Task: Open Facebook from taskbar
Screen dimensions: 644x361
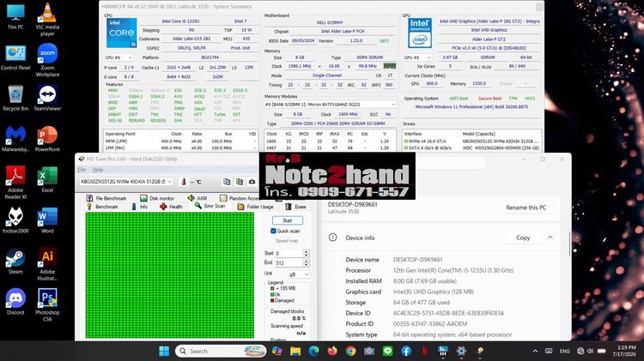Action: [406, 352]
